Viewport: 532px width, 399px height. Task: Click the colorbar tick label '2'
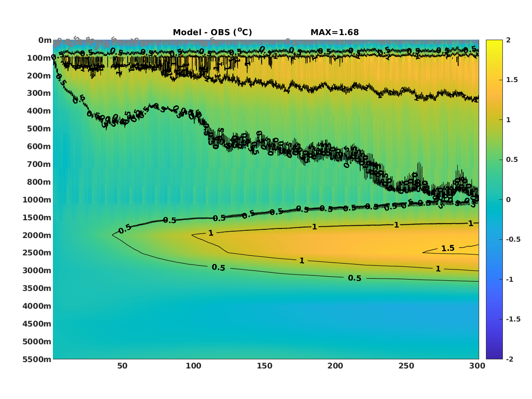(508, 40)
